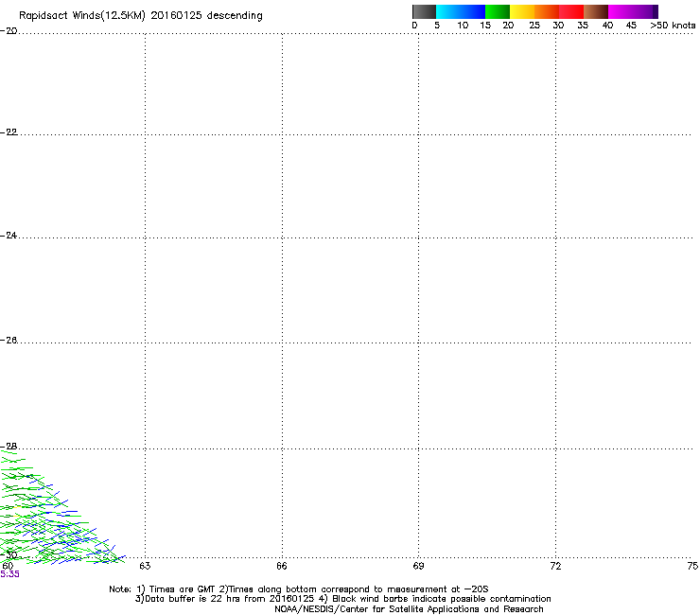Click the NOAA/NESDIS credit line
Image resolution: width=700 pixels, height=615 pixels.
(409, 609)
